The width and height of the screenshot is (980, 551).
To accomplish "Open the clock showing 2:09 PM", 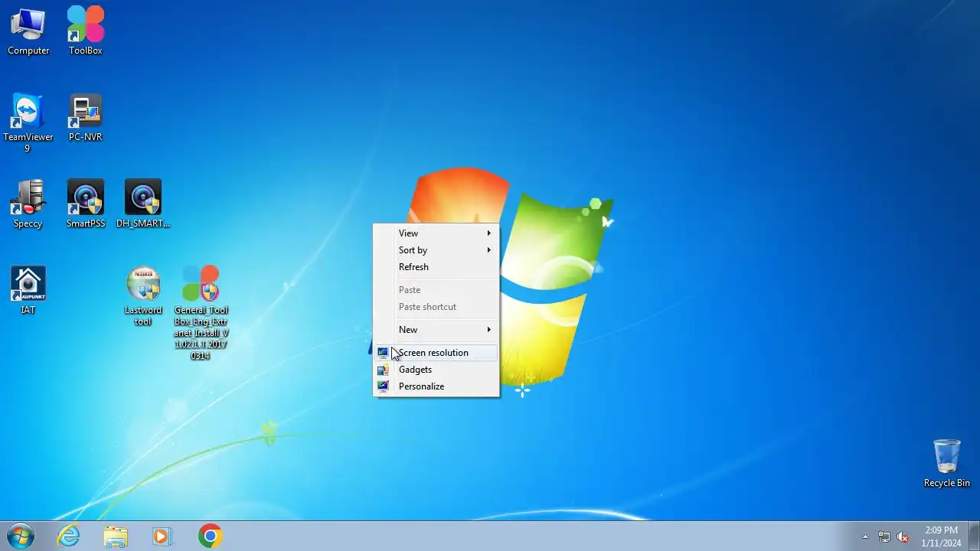I will [x=941, y=536].
